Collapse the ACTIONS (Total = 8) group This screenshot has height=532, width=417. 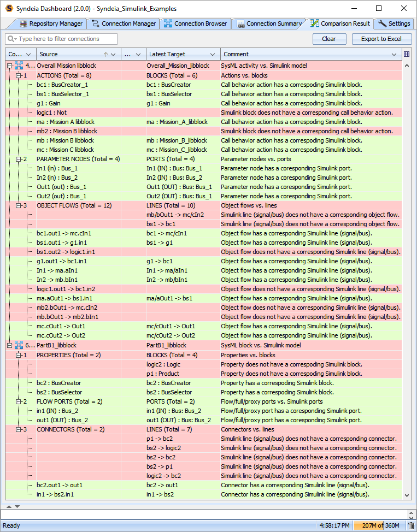point(19,75)
